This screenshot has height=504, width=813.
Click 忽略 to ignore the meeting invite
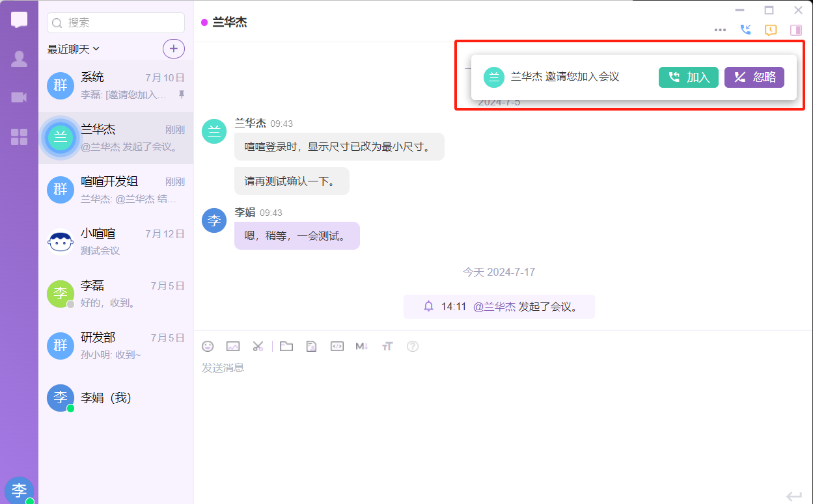point(754,77)
